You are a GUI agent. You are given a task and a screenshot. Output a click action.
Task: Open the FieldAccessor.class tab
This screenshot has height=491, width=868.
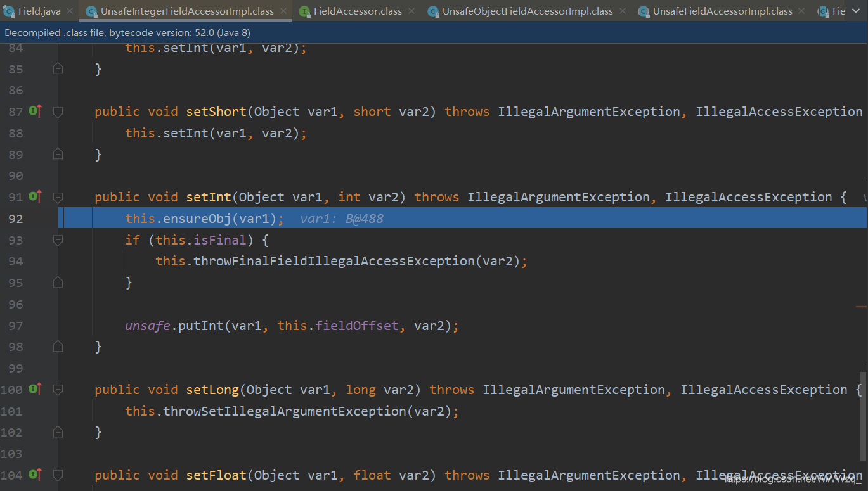pyautogui.click(x=358, y=11)
